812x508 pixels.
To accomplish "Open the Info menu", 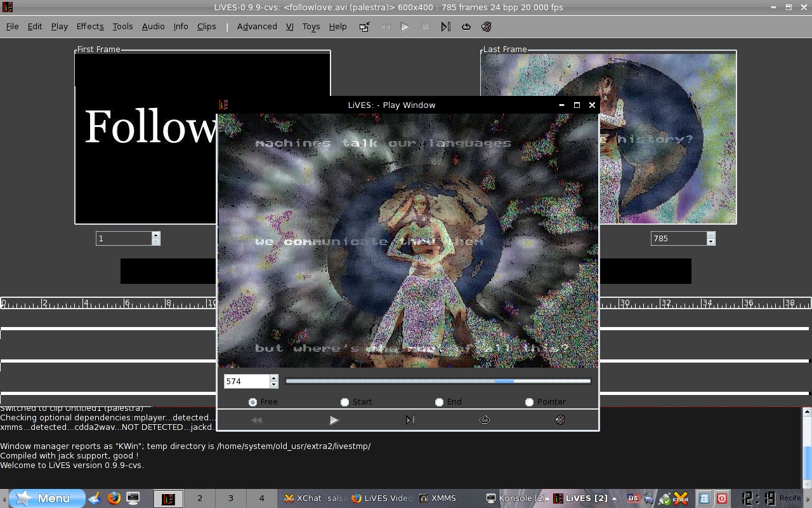I will click(181, 27).
